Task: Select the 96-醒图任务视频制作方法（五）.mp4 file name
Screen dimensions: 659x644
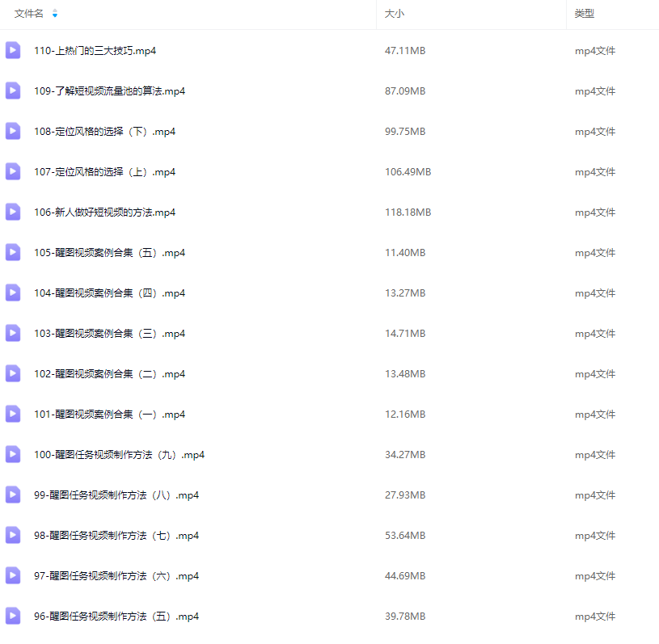Action: (116, 617)
